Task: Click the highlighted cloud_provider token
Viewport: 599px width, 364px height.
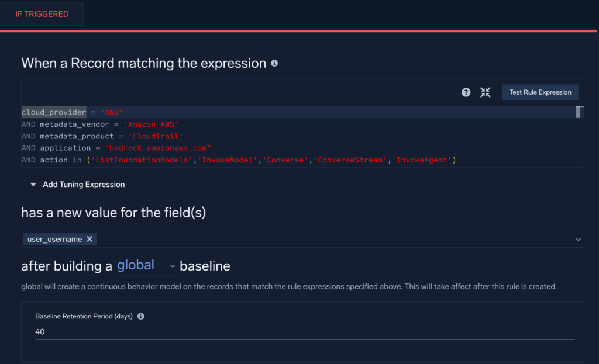Action: pos(54,112)
